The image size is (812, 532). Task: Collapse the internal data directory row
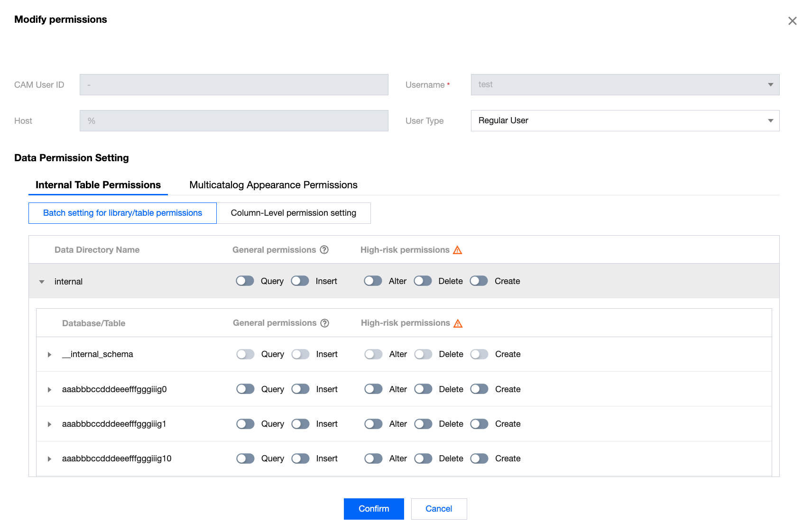42,282
